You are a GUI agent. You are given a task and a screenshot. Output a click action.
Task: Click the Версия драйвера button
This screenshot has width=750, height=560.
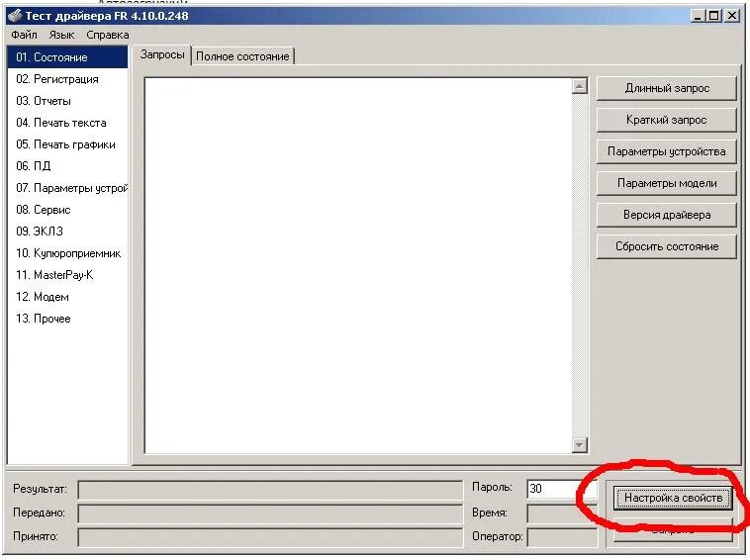pos(666,215)
